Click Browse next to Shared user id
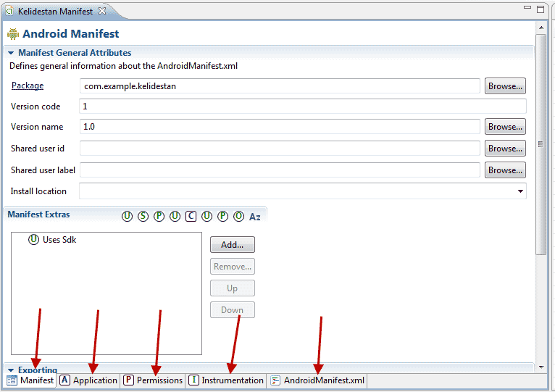The width and height of the screenshot is (555, 392). click(x=505, y=149)
